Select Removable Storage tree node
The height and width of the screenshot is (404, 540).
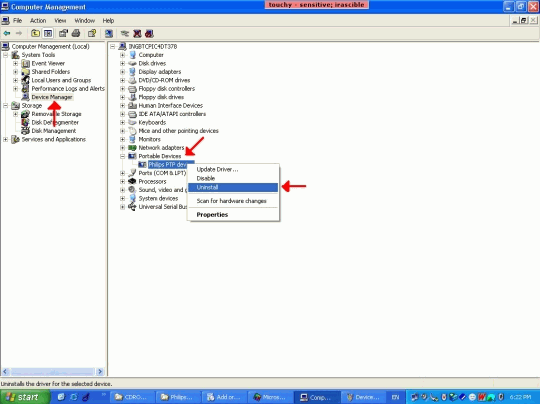coord(56,114)
